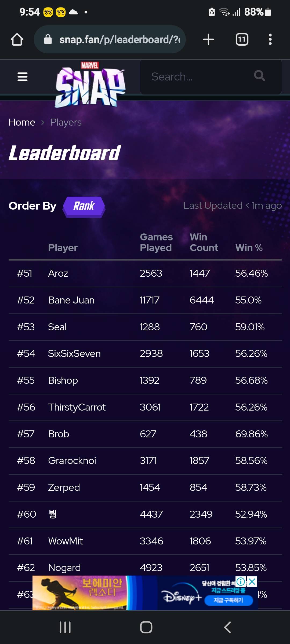Open the browser three-dot menu
The height and width of the screenshot is (644, 290).
point(270,39)
